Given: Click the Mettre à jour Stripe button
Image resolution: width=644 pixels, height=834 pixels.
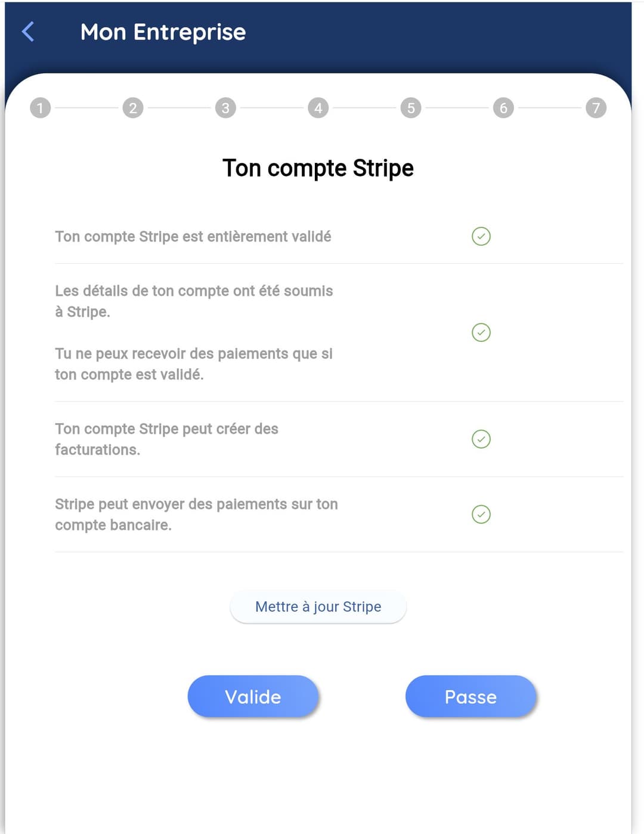Looking at the screenshot, I should tap(318, 607).
